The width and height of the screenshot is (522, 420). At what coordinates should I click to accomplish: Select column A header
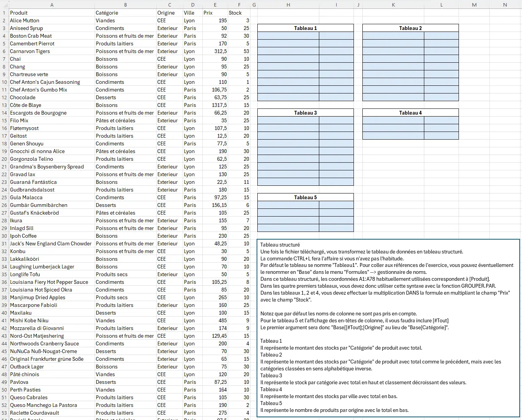[52, 5]
